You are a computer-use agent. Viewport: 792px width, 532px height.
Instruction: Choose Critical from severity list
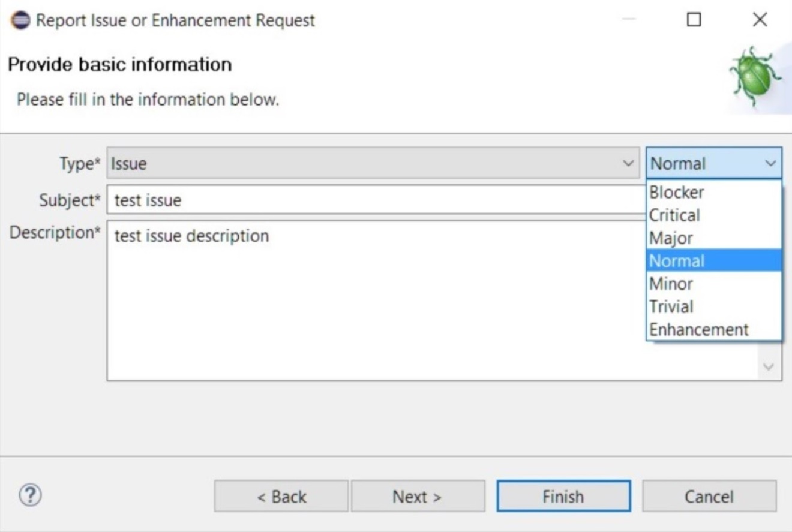714,215
